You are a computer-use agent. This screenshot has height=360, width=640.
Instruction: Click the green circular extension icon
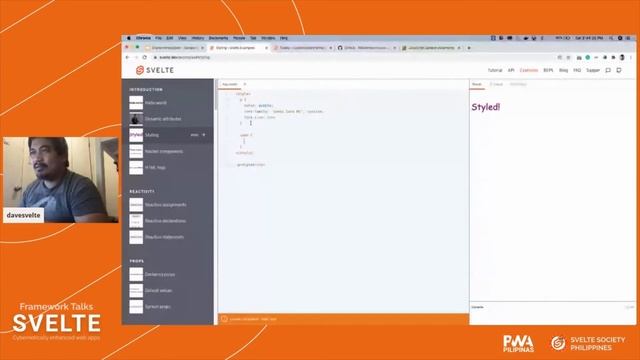point(588,58)
